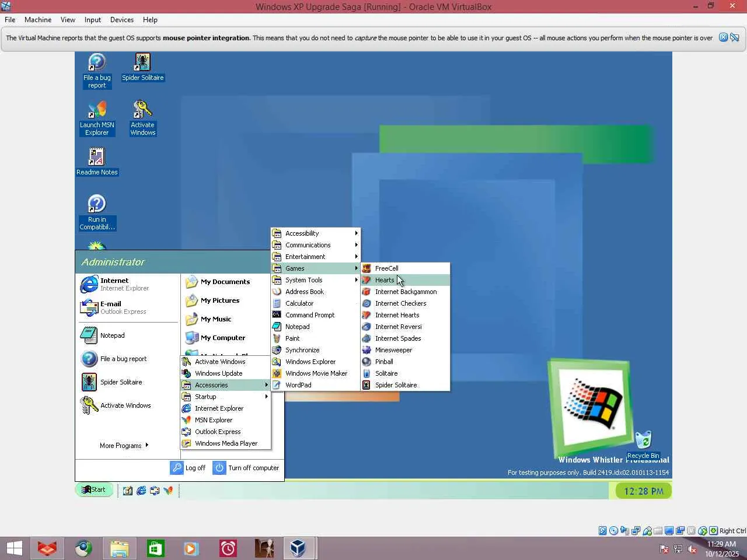This screenshot has width=747, height=560.
Task: Open Calculator from Accessories
Action: click(x=316, y=303)
